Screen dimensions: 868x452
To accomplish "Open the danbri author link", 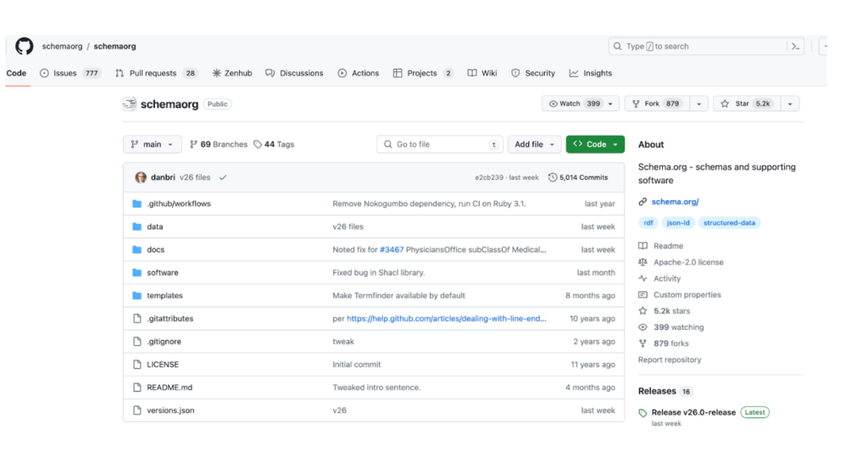I will 163,177.
